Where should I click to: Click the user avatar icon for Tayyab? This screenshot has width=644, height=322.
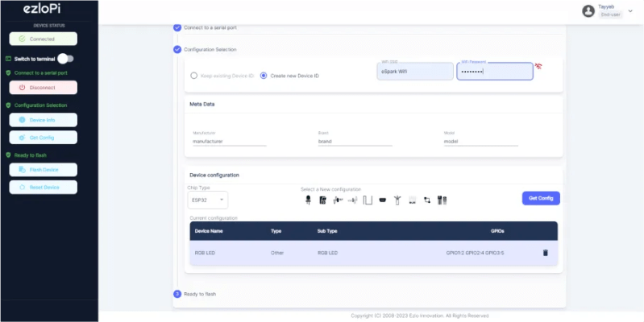[x=588, y=11]
